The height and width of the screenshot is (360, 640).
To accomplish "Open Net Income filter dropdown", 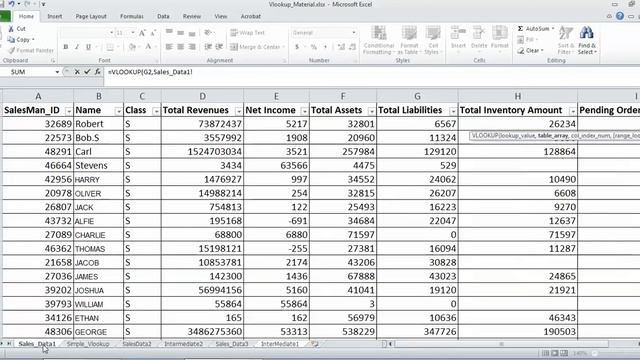I will (x=304, y=111).
